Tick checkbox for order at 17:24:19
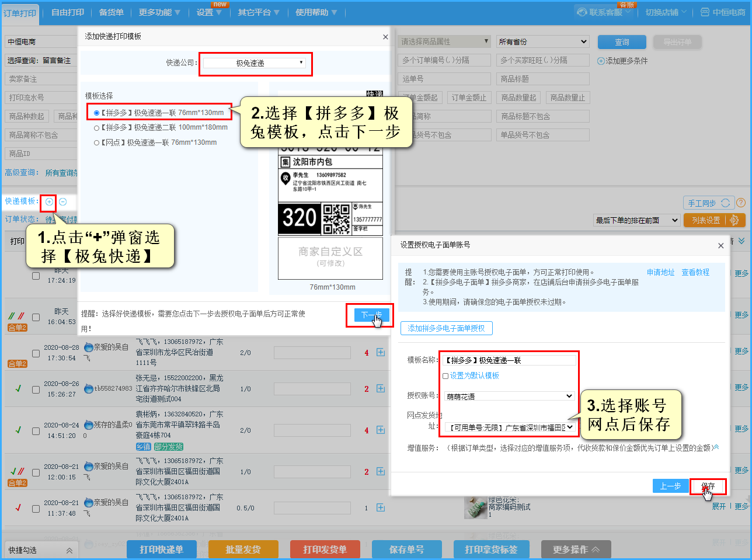This screenshot has width=752, height=560. (36, 276)
